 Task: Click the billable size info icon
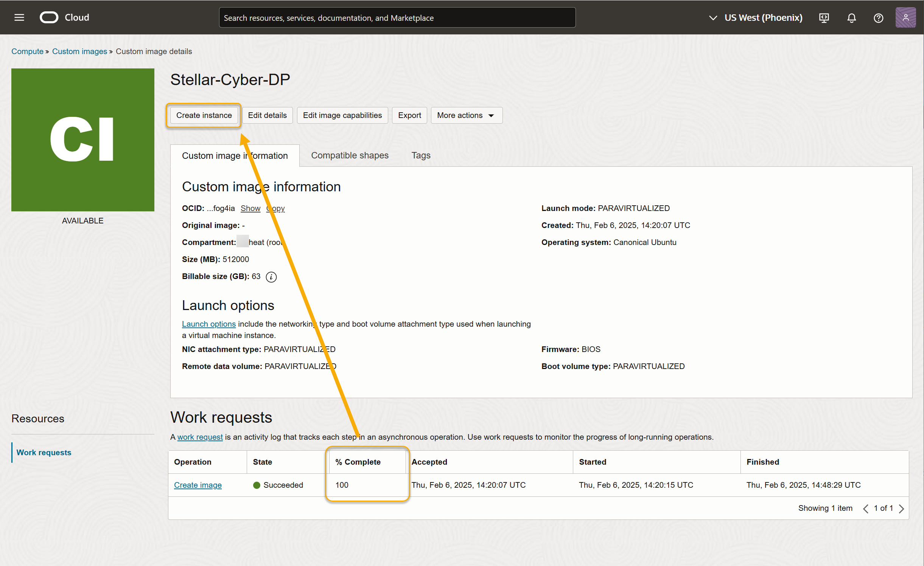pos(271,277)
